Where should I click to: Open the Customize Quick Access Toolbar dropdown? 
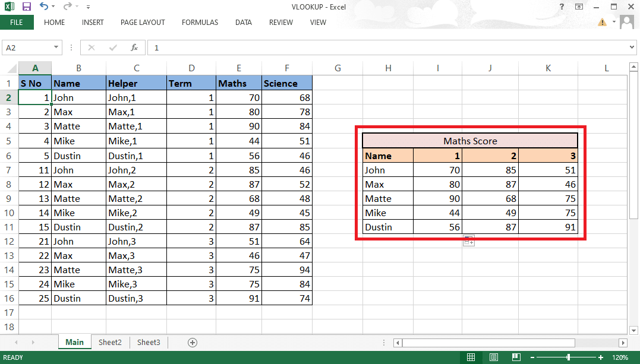tap(89, 7)
